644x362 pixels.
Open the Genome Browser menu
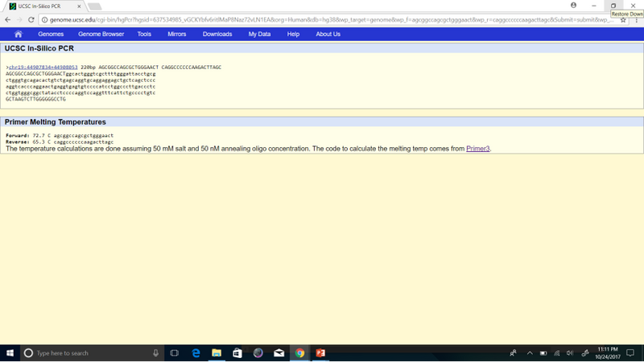pos(101,35)
